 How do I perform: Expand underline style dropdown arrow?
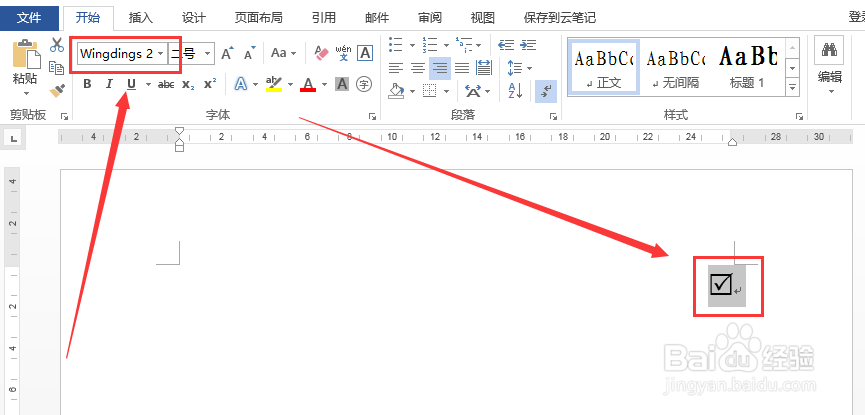pos(148,84)
